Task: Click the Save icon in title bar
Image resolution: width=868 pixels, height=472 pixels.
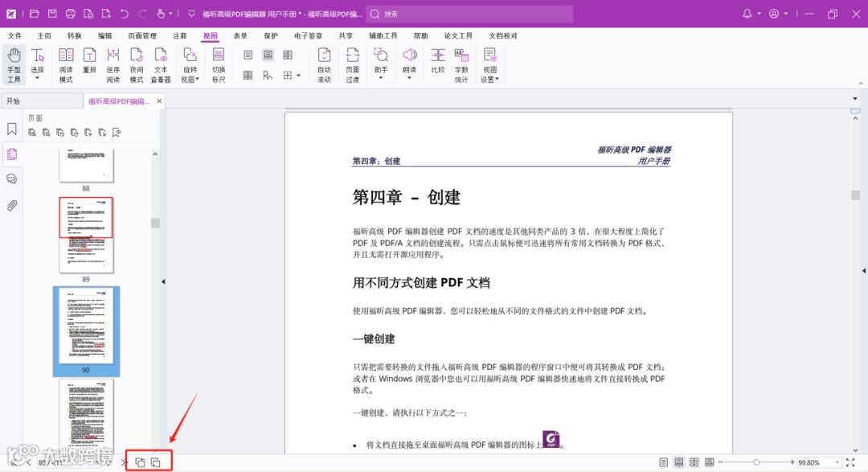Action: click(x=52, y=14)
